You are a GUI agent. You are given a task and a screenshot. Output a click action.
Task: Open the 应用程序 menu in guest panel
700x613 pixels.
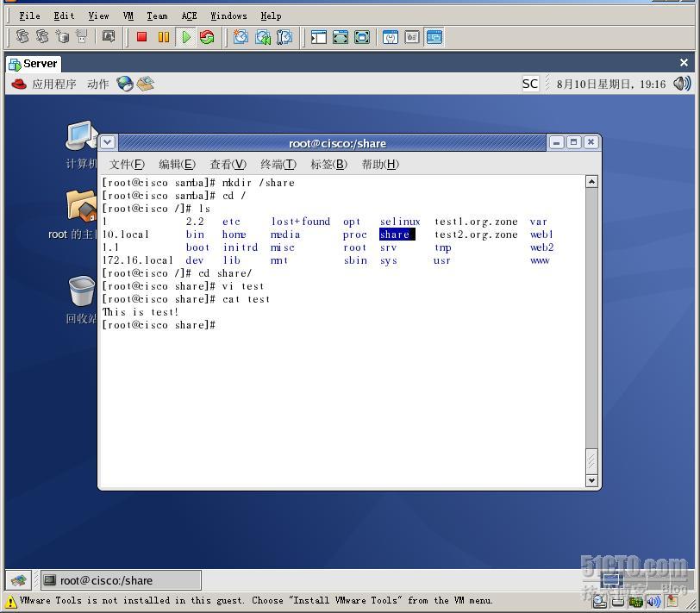pos(54,84)
